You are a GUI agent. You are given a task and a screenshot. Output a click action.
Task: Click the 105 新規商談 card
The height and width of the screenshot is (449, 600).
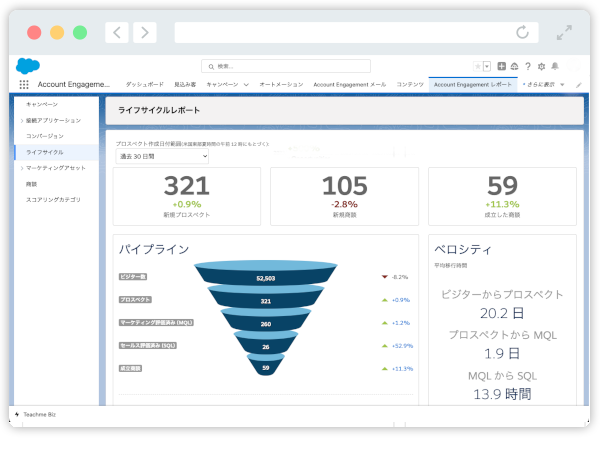(x=344, y=196)
